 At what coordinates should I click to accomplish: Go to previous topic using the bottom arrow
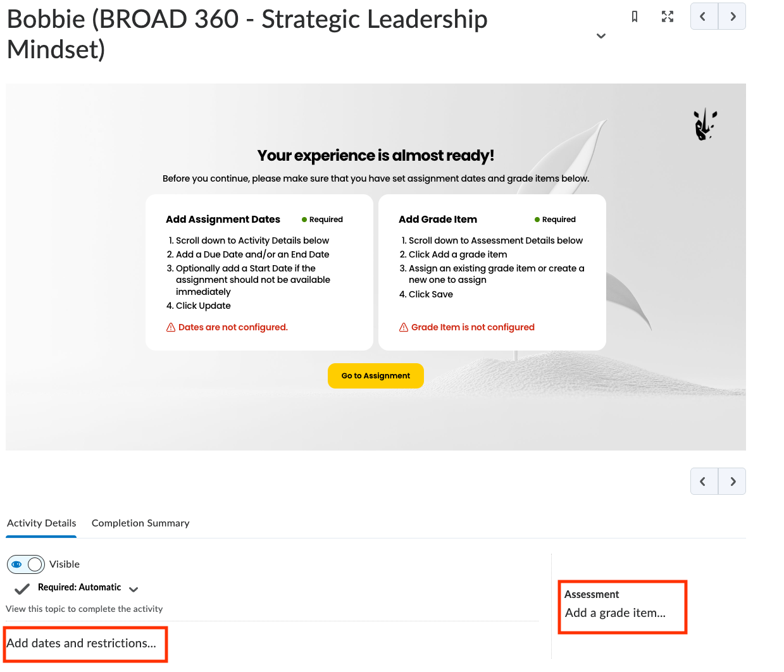(704, 482)
